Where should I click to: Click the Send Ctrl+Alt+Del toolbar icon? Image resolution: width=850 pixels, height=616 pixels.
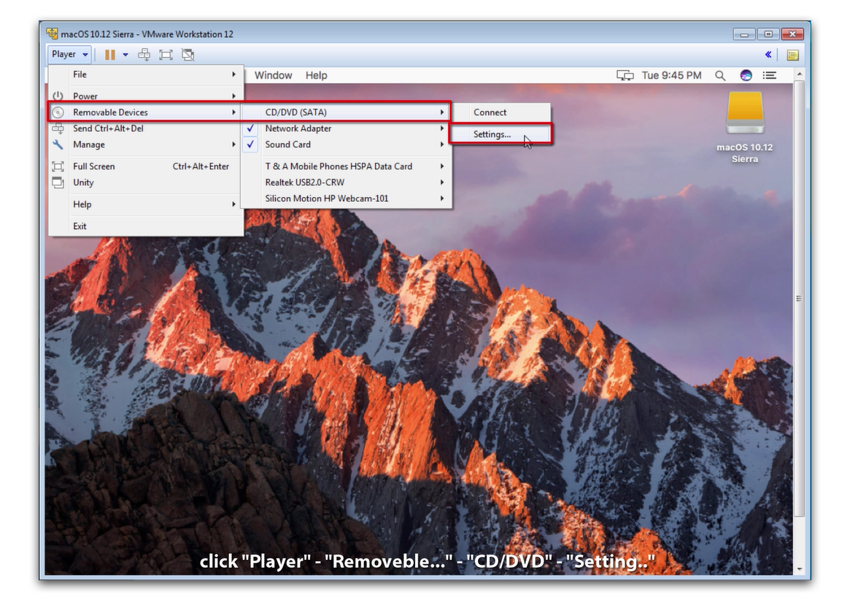tap(144, 54)
